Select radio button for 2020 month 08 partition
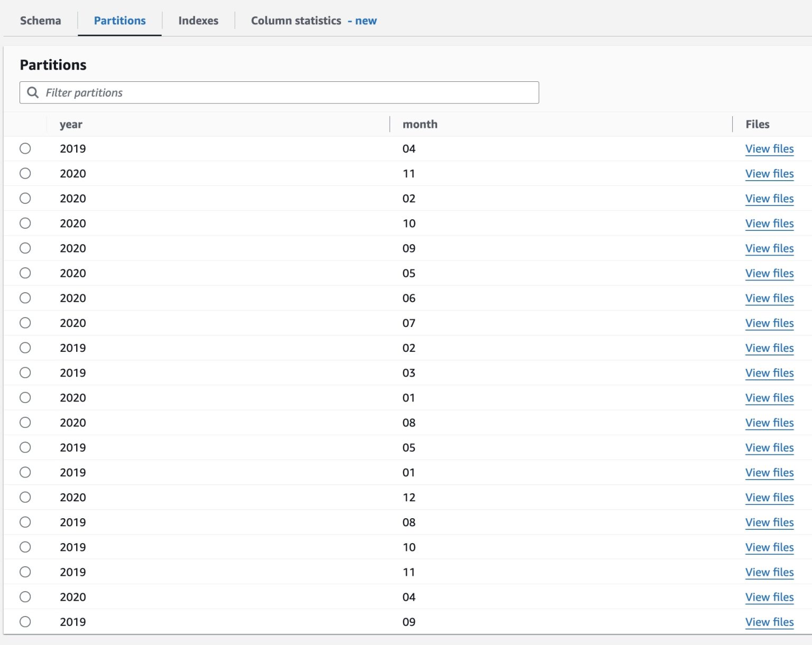812x645 pixels. click(x=25, y=423)
